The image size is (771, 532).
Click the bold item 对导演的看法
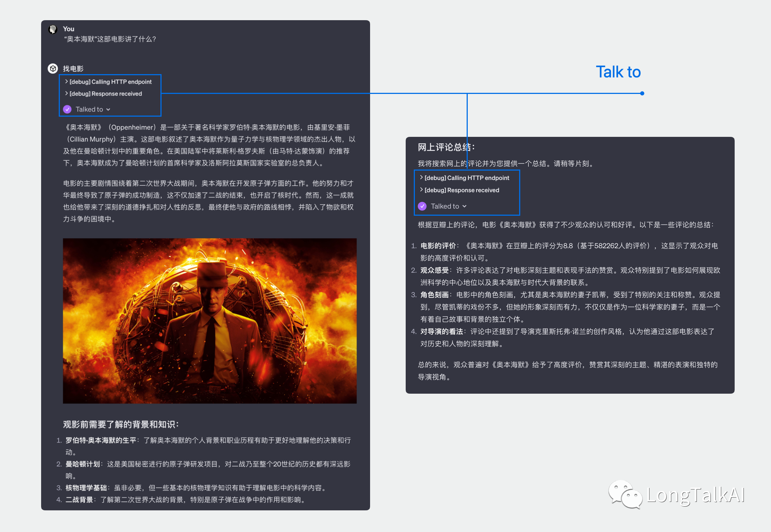[x=442, y=332]
